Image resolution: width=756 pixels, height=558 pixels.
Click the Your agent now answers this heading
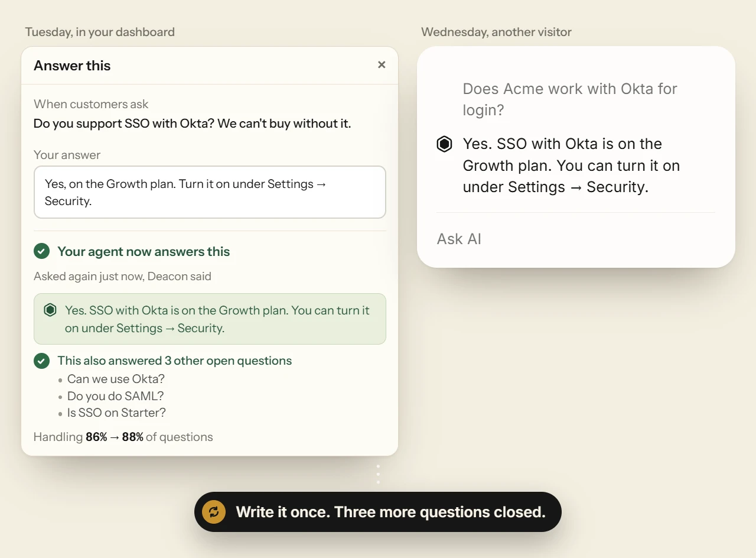(144, 251)
